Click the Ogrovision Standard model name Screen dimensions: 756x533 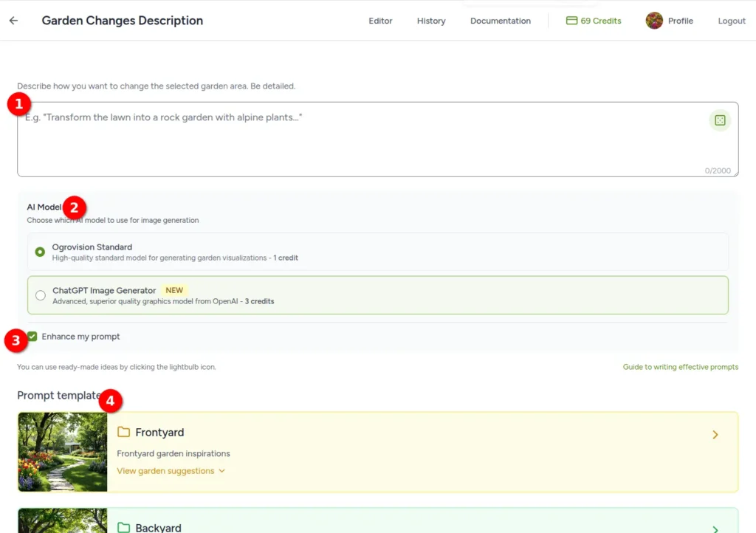pyautogui.click(x=92, y=247)
